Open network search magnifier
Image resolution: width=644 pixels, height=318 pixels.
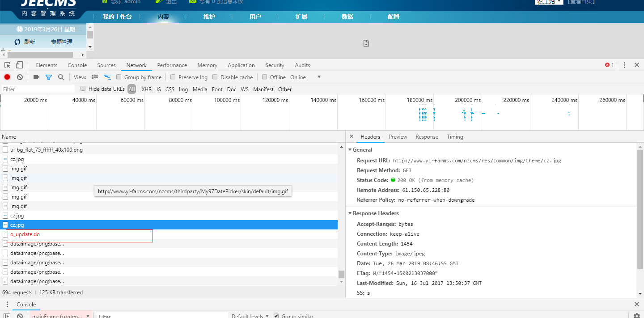pos(61,77)
